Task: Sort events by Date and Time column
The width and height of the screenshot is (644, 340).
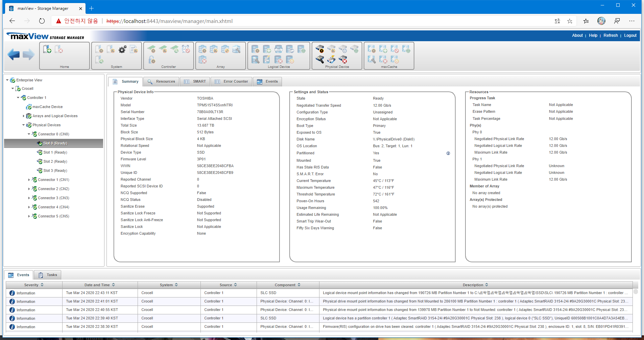Action: (100, 285)
